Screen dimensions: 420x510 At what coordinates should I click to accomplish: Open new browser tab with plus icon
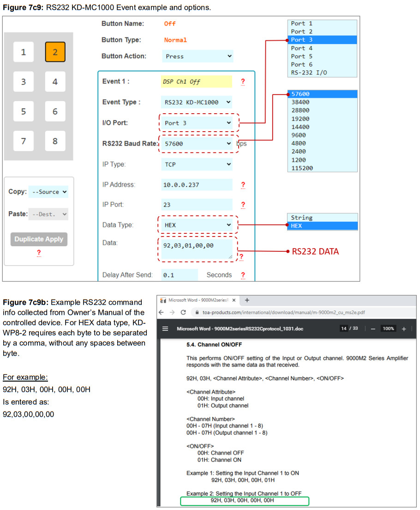247,300
